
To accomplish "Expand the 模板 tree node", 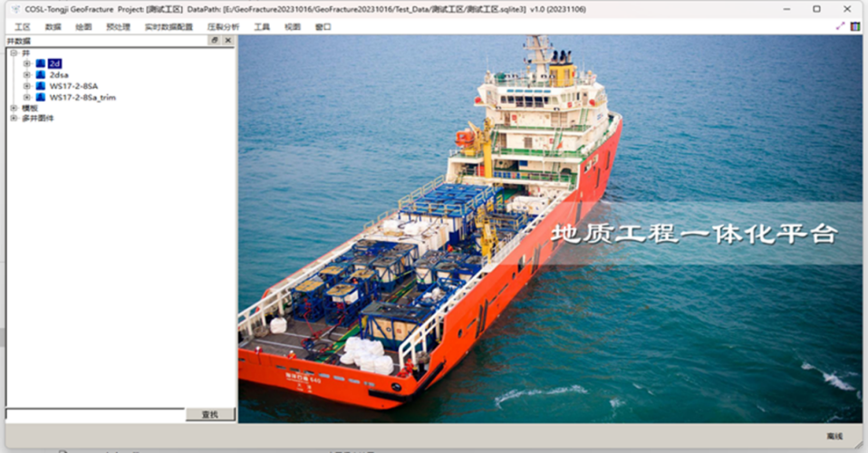I will [14, 108].
